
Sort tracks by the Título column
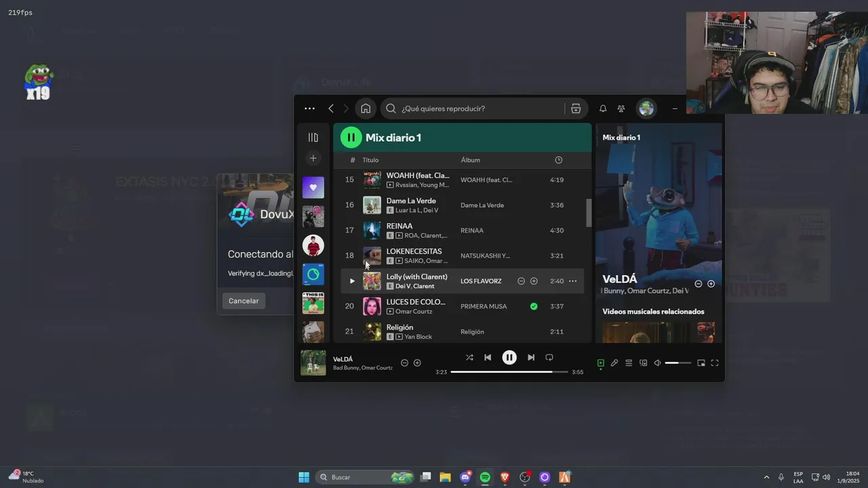click(370, 160)
